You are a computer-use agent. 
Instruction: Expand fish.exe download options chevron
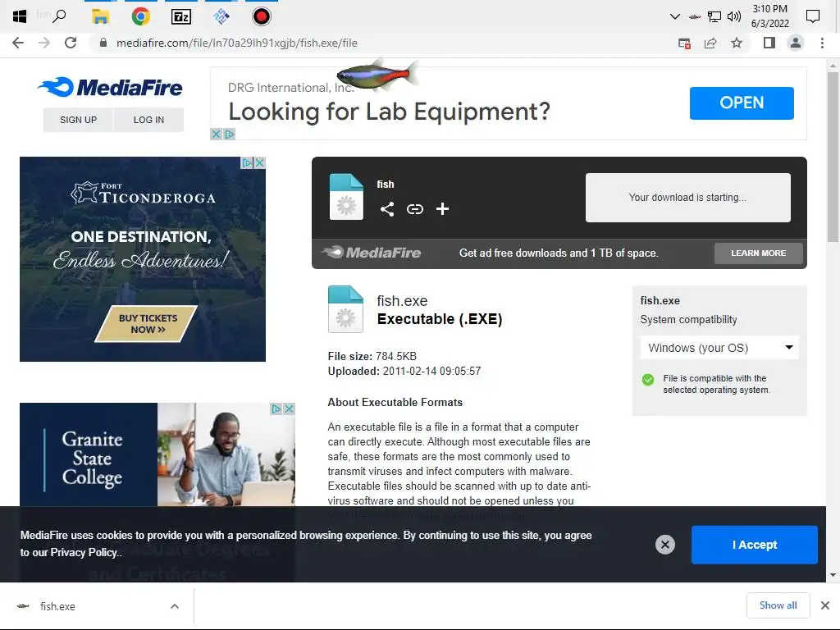click(175, 606)
